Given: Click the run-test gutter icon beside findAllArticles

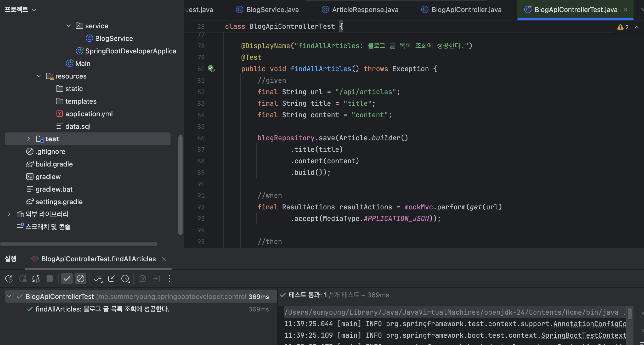Looking at the screenshot, I should pyautogui.click(x=211, y=69).
